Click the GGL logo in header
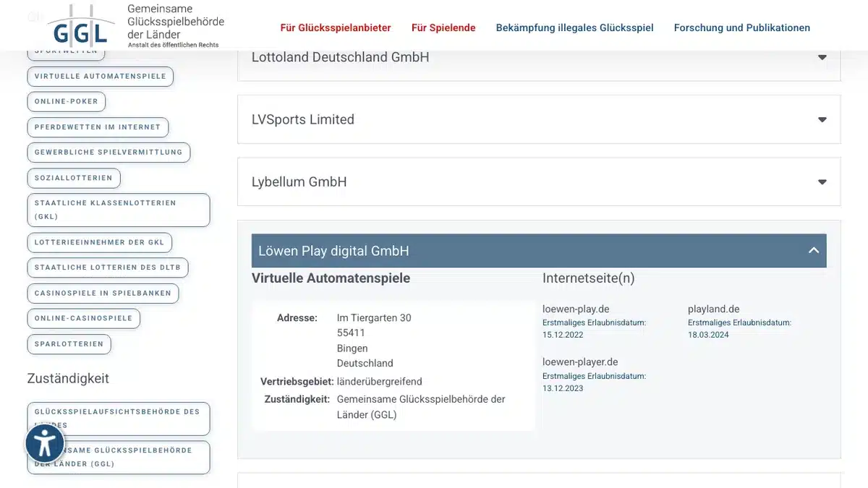Screen dimensions: 868x488 coord(136,26)
